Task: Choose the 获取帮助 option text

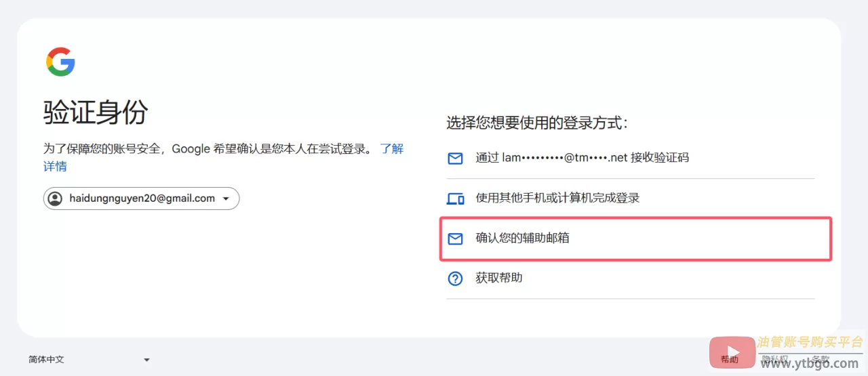Action: point(498,278)
